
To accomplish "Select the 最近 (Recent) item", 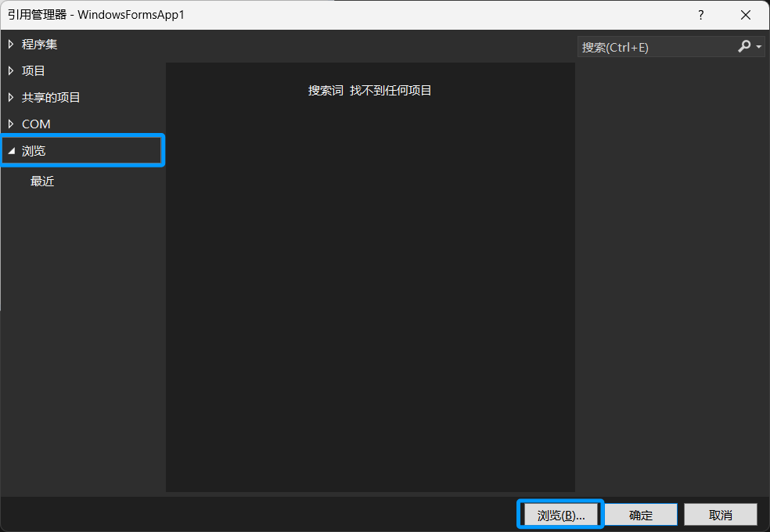I will tap(42, 181).
